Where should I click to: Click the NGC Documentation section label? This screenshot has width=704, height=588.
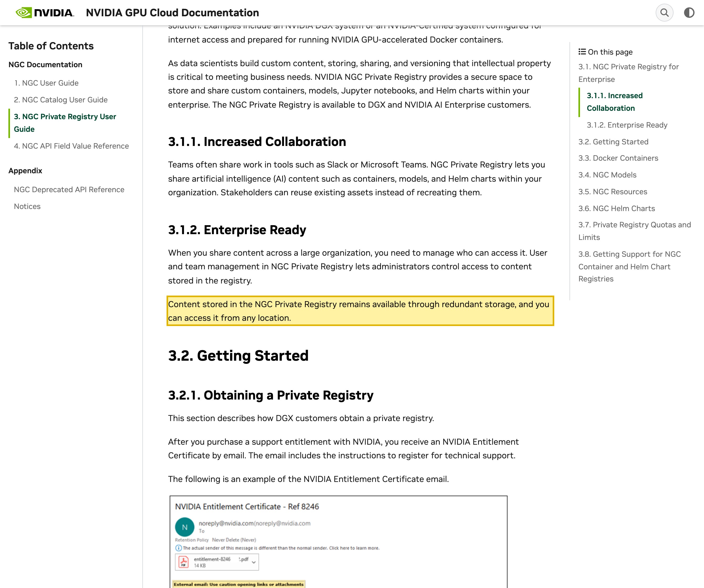(x=45, y=64)
